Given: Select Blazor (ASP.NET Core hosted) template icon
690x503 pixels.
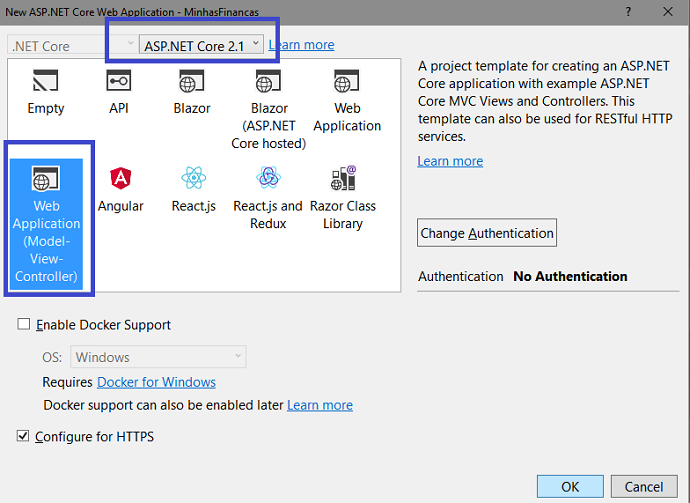Looking at the screenshot, I should pyautogui.click(x=268, y=81).
